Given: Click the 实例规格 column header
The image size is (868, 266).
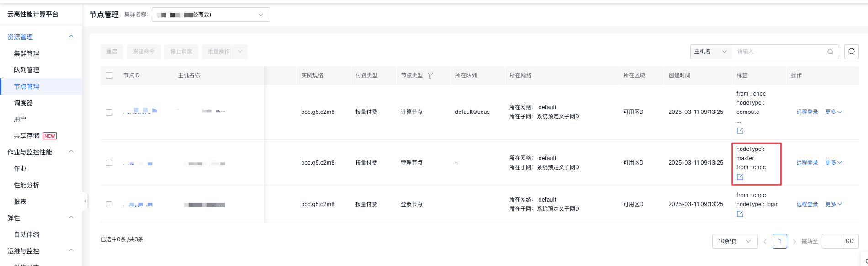Looking at the screenshot, I should [312, 75].
